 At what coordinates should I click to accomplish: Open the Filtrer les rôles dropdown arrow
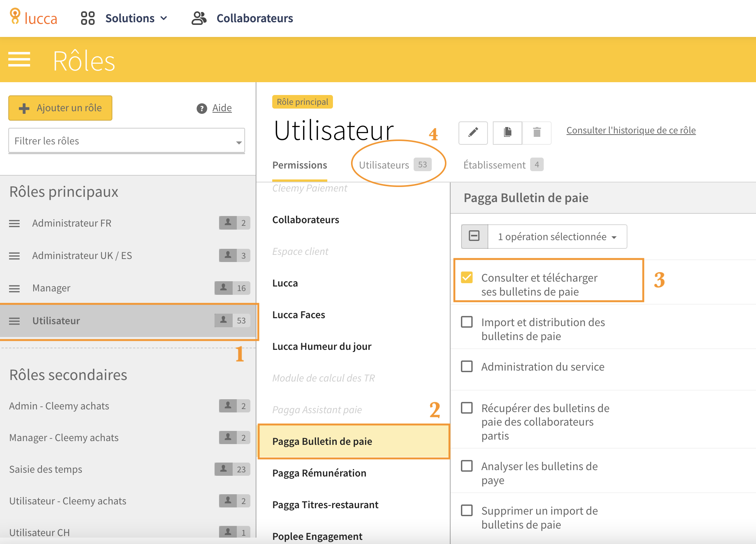(239, 143)
